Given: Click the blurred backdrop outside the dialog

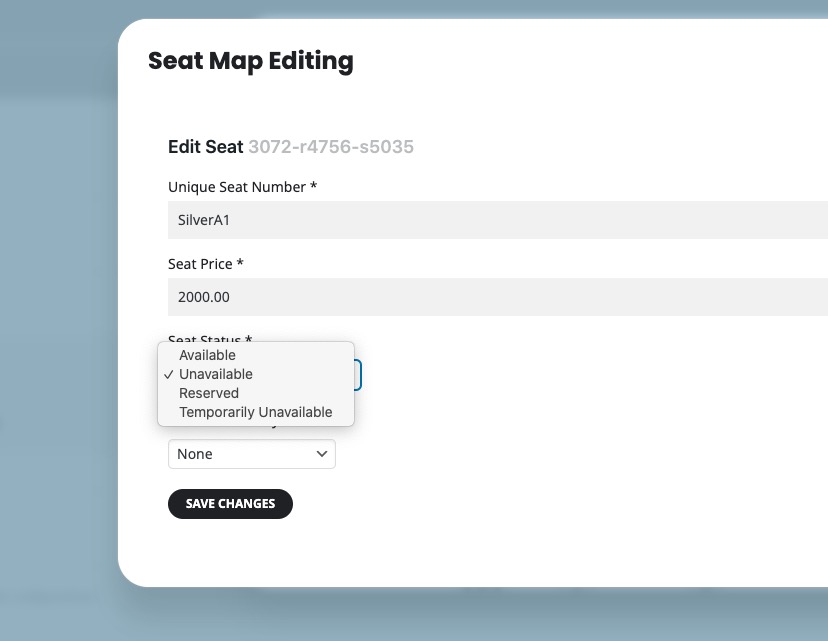Looking at the screenshot, I should tap(58, 317).
